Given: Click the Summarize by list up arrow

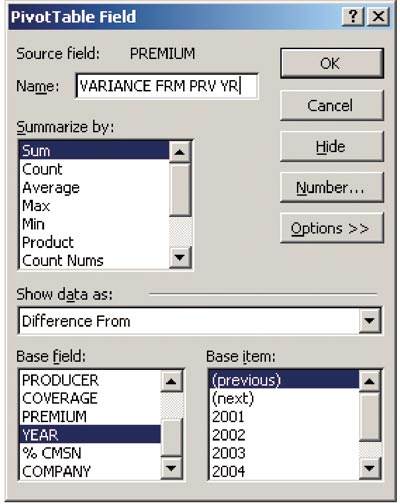Looking at the screenshot, I should [x=180, y=152].
